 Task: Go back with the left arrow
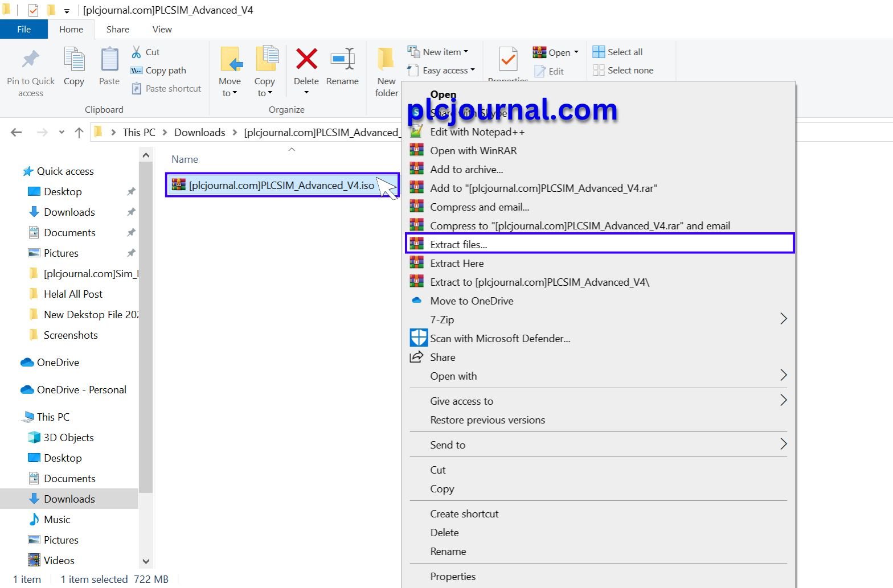(17, 132)
